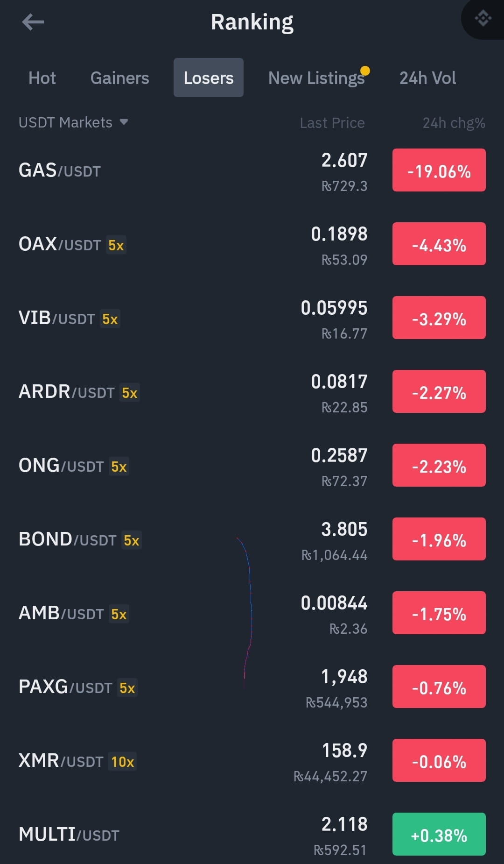Tap the 5x badge next to VIB/USDT
The height and width of the screenshot is (864, 504).
[110, 319]
